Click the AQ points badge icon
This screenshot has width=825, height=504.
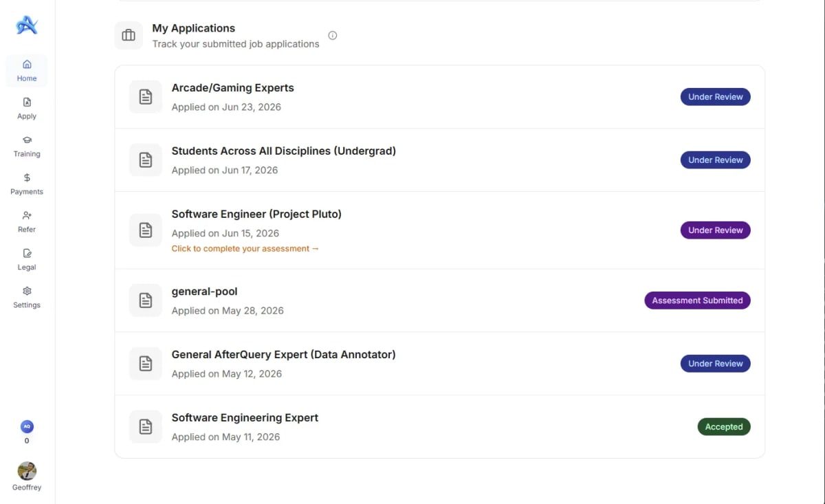[27, 426]
